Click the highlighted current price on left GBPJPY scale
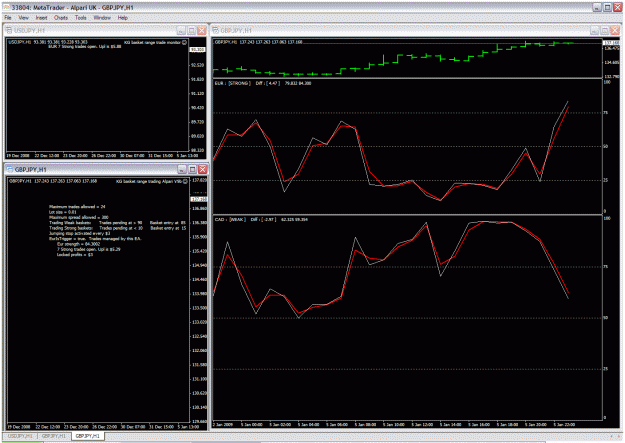625x443 pixels. point(198,199)
